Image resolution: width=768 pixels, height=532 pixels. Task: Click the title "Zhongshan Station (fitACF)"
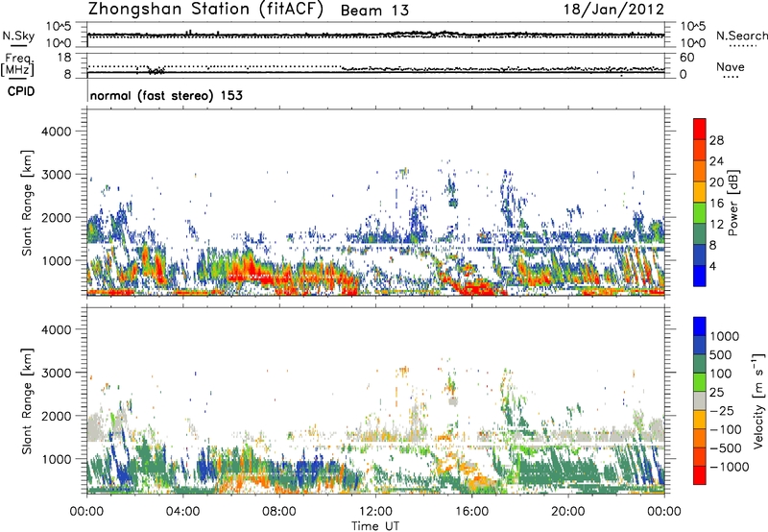[x=205, y=10]
